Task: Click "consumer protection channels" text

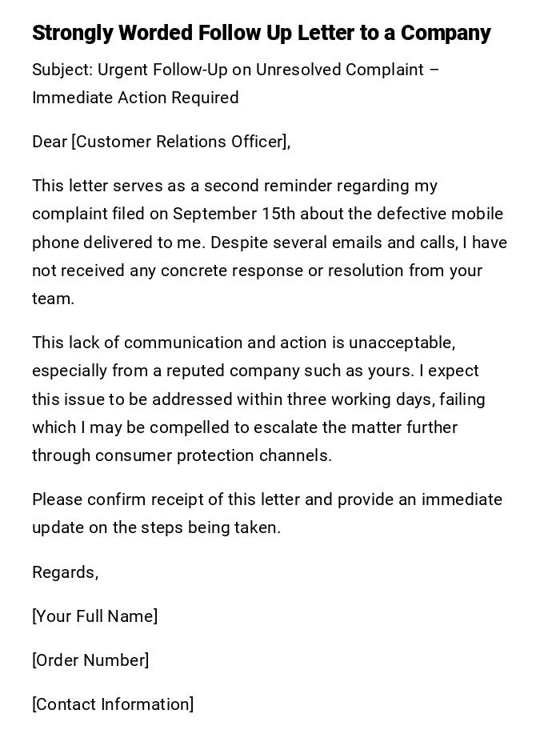Action: pos(213,455)
